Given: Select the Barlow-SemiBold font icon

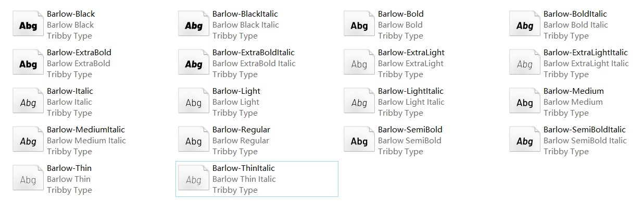Looking at the screenshot, I should pyautogui.click(x=359, y=141).
